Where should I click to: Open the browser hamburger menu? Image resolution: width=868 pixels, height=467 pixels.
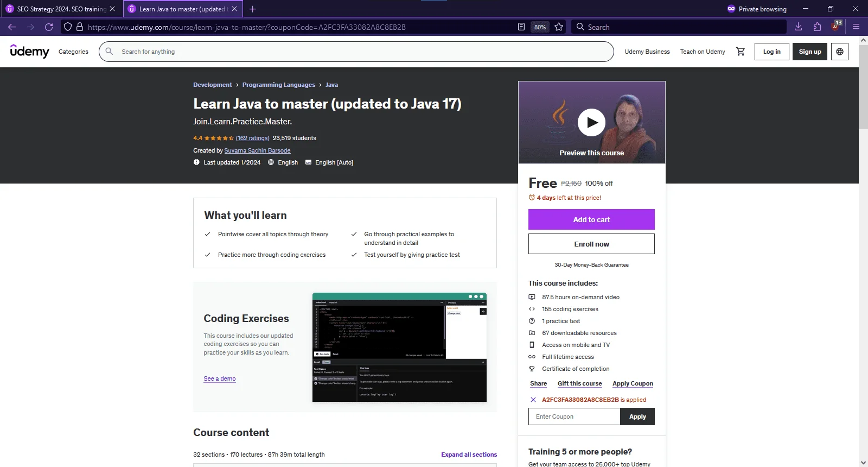point(856,27)
